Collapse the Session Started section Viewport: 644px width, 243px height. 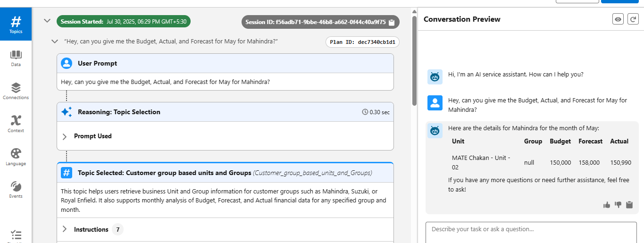[x=47, y=21]
